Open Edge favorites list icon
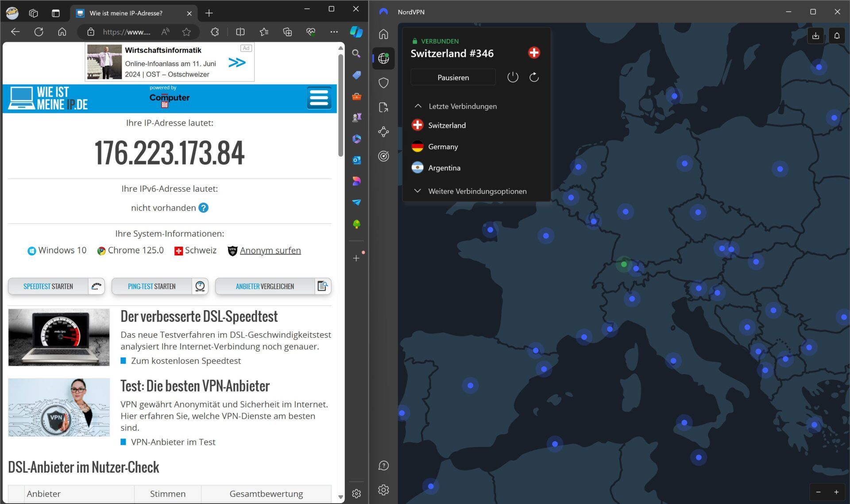 [x=264, y=32]
